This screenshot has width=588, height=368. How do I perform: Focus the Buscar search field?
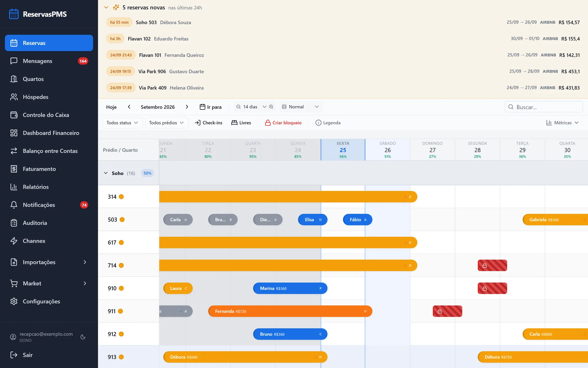(544, 107)
